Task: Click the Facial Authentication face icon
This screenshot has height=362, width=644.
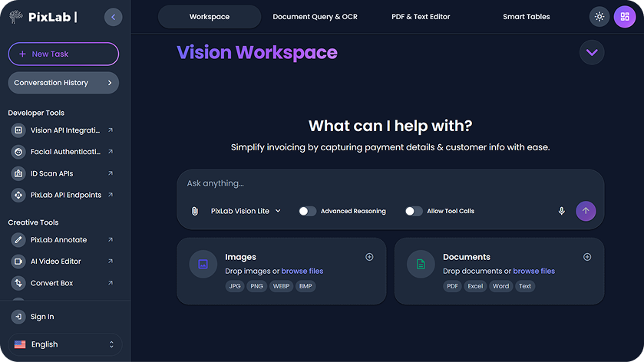Action: (18, 152)
